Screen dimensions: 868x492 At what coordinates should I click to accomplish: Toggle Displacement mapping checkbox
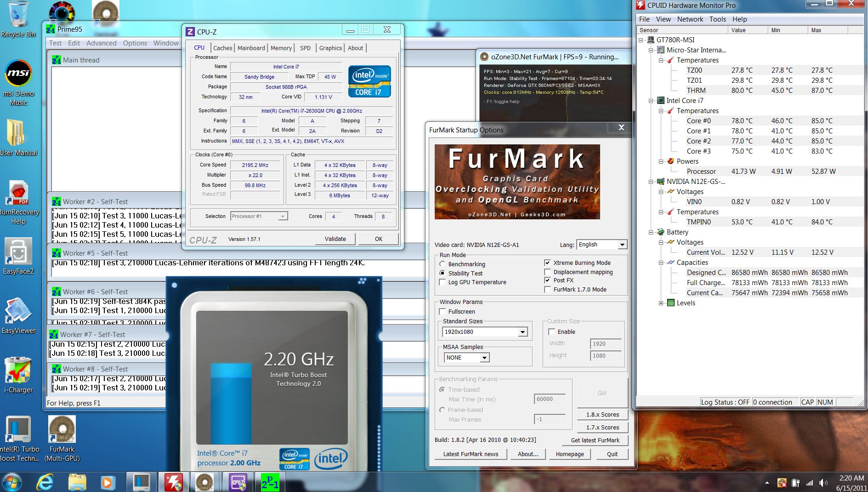[547, 272]
